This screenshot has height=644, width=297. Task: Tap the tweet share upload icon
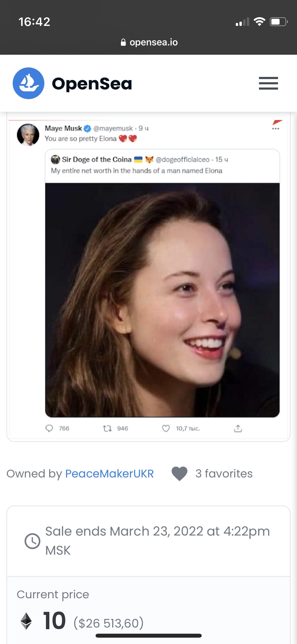[x=238, y=428]
